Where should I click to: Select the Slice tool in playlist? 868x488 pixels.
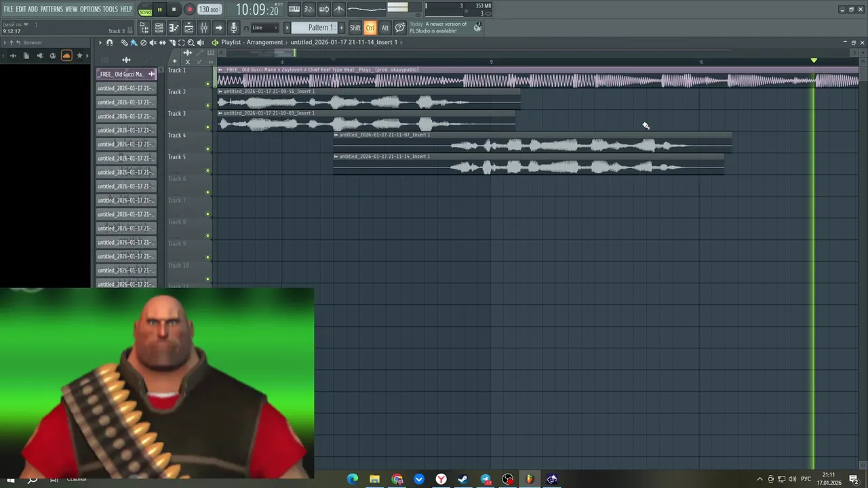click(x=172, y=43)
